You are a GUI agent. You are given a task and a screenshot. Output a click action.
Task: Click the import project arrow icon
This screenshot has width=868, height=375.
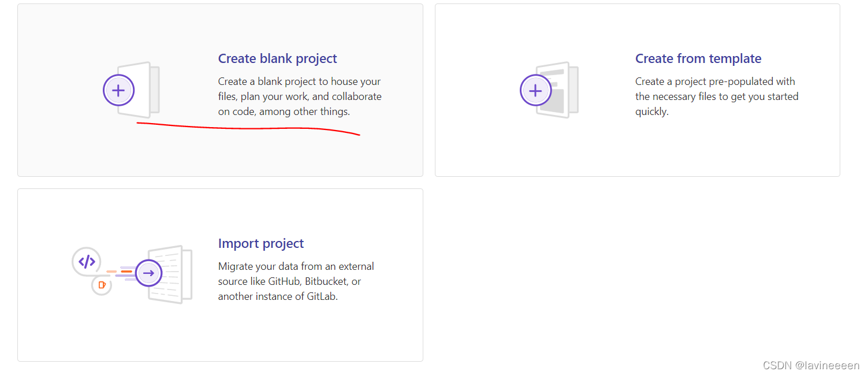point(148,273)
